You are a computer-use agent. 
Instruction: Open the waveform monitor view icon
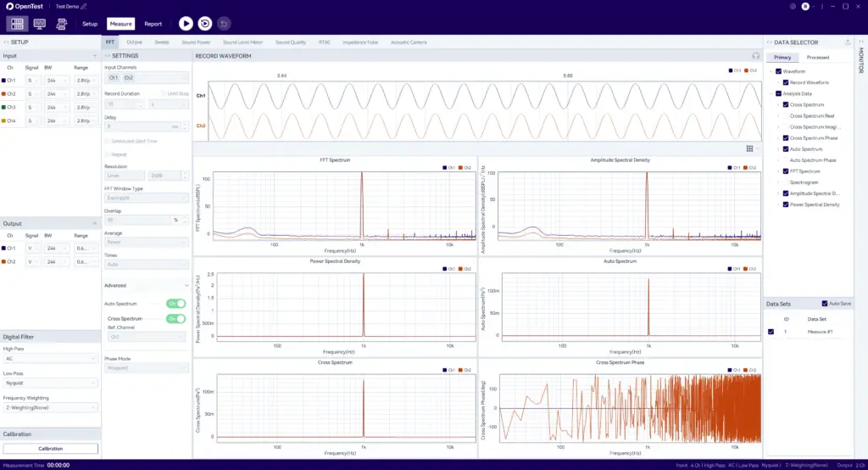point(39,24)
